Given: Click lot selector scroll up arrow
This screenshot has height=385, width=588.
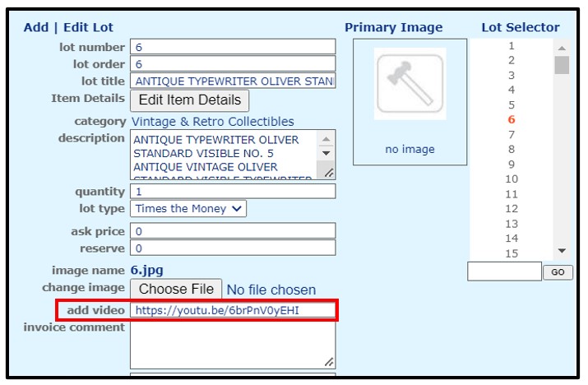Looking at the screenshot, I should click(562, 48).
